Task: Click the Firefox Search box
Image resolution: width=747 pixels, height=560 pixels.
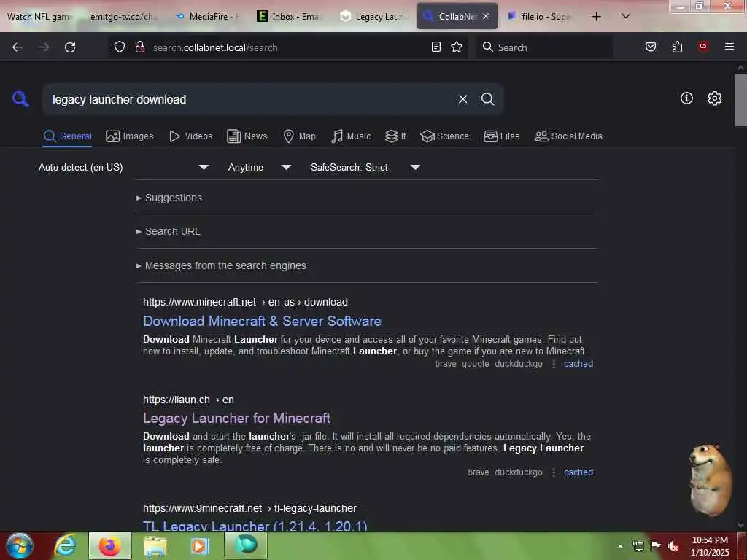Action: tap(544, 47)
